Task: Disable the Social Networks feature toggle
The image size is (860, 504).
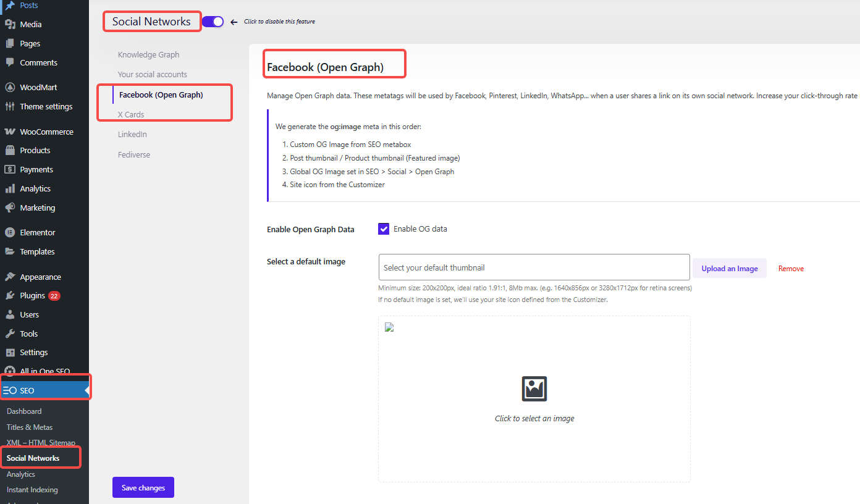Action: pos(213,22)
